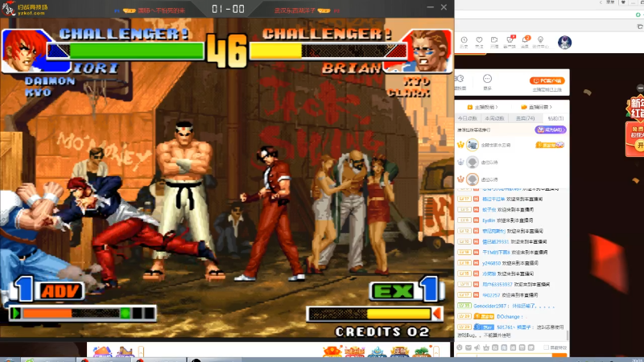Expand the right gift bar up-arrow
The height and width of the screenshot is (362, 644).
point(436,352)
